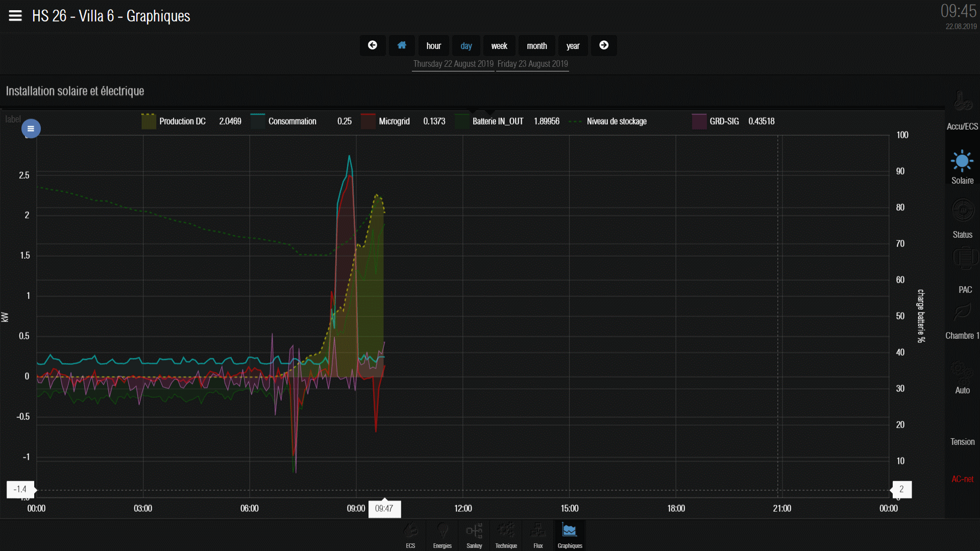Click the -1.4 left axis value marker

click(x=20, y=489)
